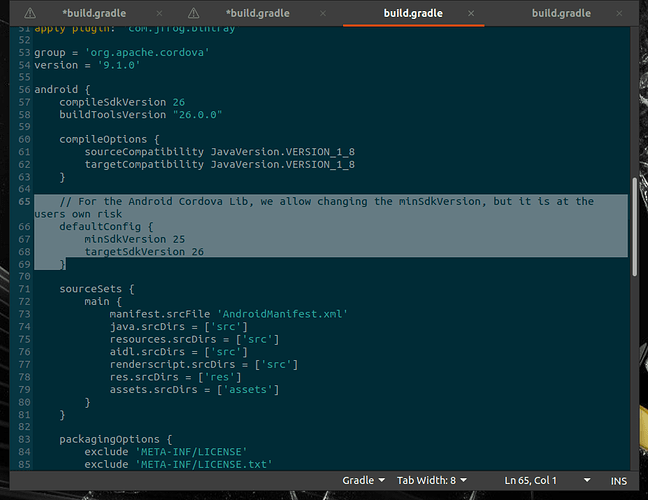This screenshot has width=648, height=500.
Task: Click the warning icon on the leftmost *build.gradle tab
Action: tap(30, 14)
